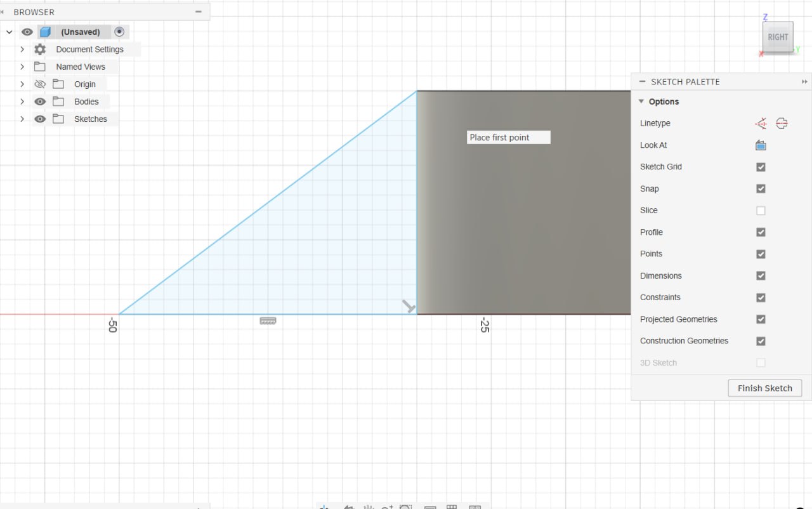The width and height of the screenshot is (812, 509).
Task: Expand the Sketches node
Action: 22,119
